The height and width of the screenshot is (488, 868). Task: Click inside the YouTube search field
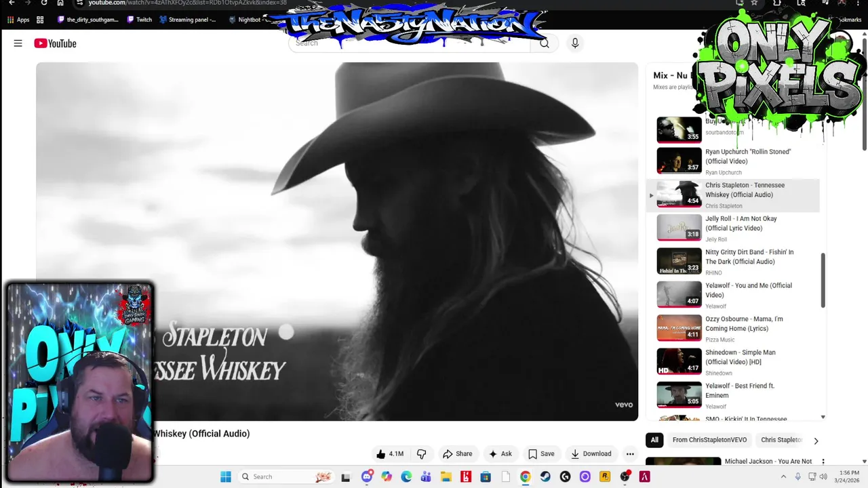(x=410, y=43)
